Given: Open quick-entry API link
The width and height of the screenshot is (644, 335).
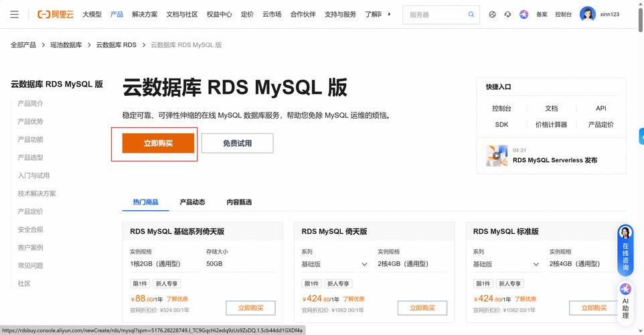Looking at the screenshot, I should coord(601,109).
